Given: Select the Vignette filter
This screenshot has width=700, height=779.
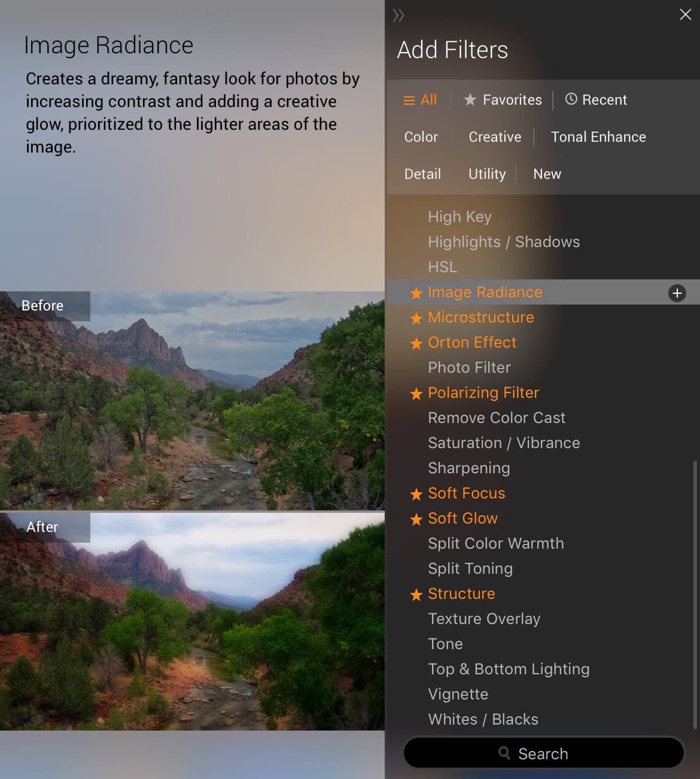Looking at the screenshot, I should (x=458, y=694).
